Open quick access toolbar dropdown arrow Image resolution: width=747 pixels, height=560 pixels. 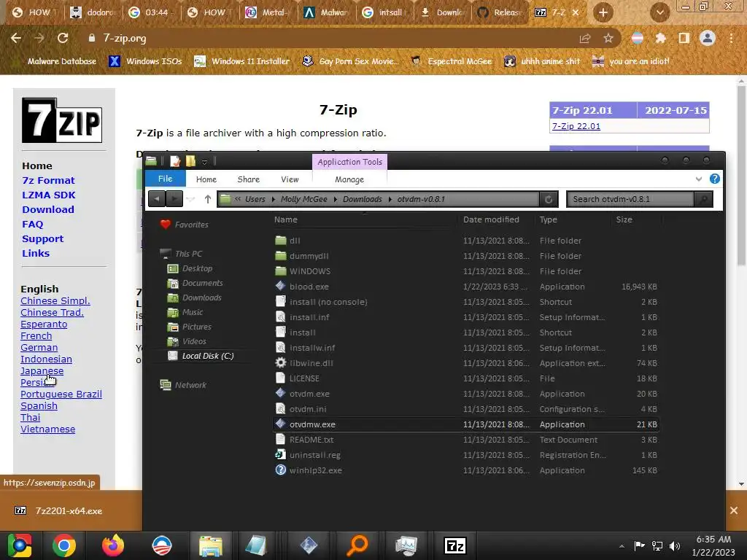(204, 162)
